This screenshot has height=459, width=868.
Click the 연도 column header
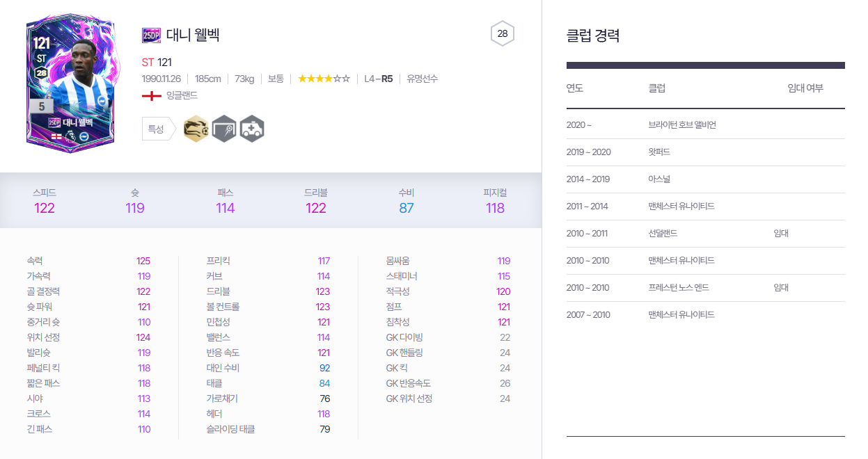[575, 88]
